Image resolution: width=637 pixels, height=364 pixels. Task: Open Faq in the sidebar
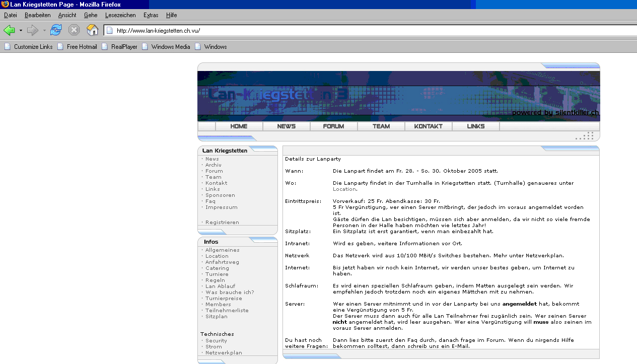click(210, 201)
